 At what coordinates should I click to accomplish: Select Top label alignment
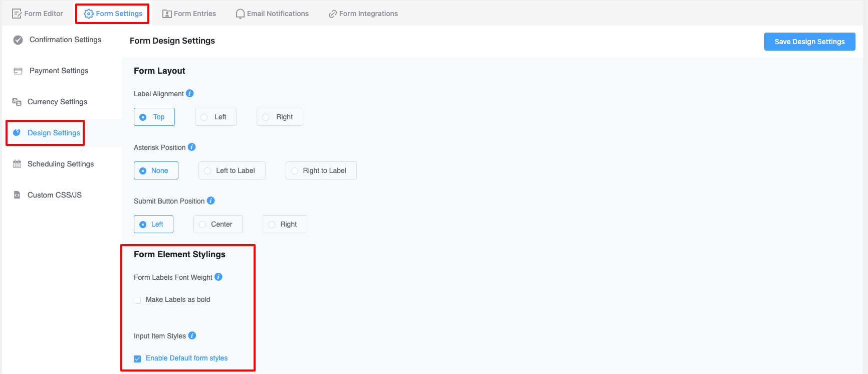coord(154,117)
